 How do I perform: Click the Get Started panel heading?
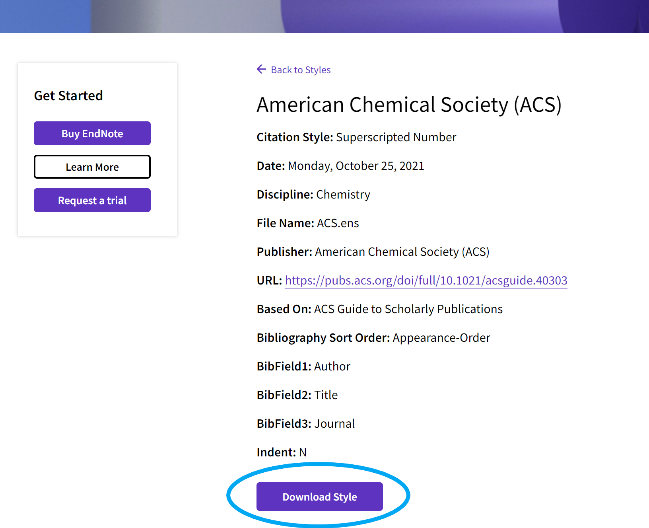point(68,96)
